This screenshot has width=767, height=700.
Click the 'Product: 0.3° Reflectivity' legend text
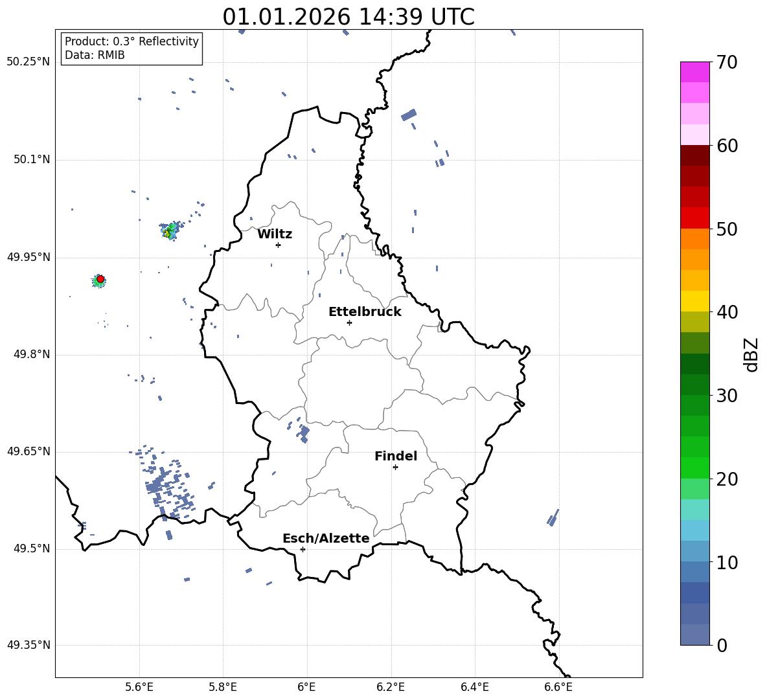[132, 41]
